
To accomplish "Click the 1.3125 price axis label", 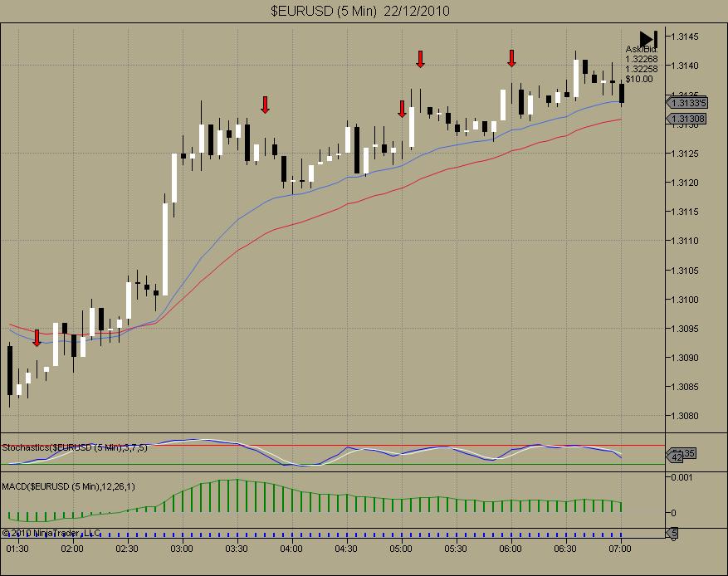I will pos(686,154).
